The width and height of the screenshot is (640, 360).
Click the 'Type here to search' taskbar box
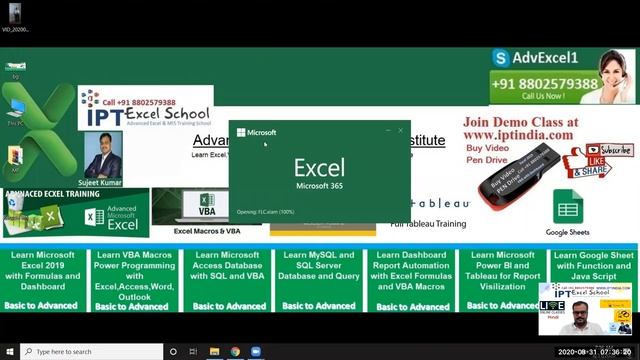coord(91,351)
